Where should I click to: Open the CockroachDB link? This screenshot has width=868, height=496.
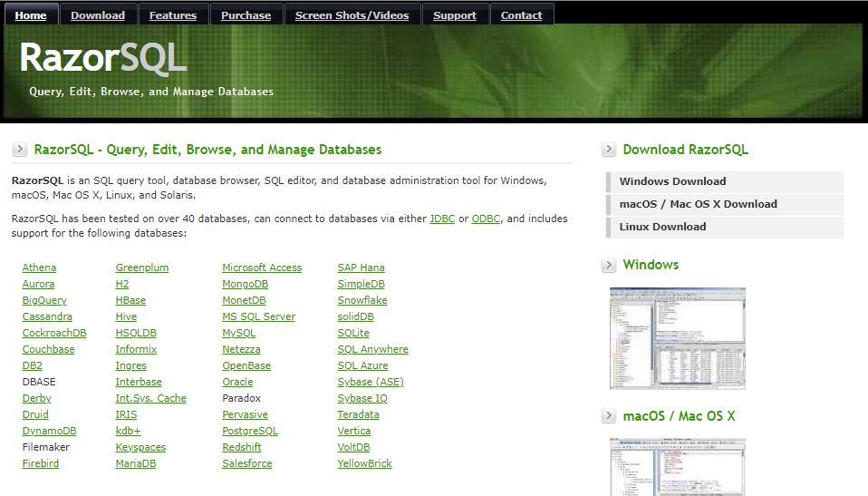click(54, 333)
